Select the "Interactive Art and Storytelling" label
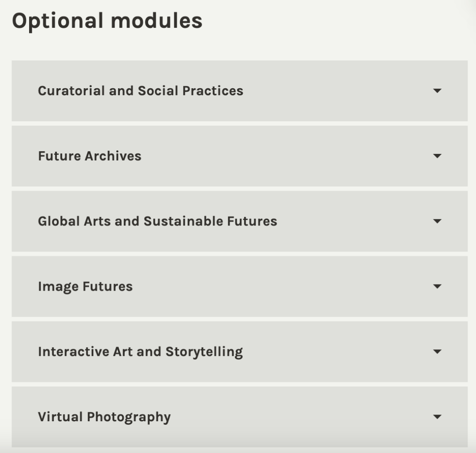Screen dimensions: 476x453 [140, 352]
